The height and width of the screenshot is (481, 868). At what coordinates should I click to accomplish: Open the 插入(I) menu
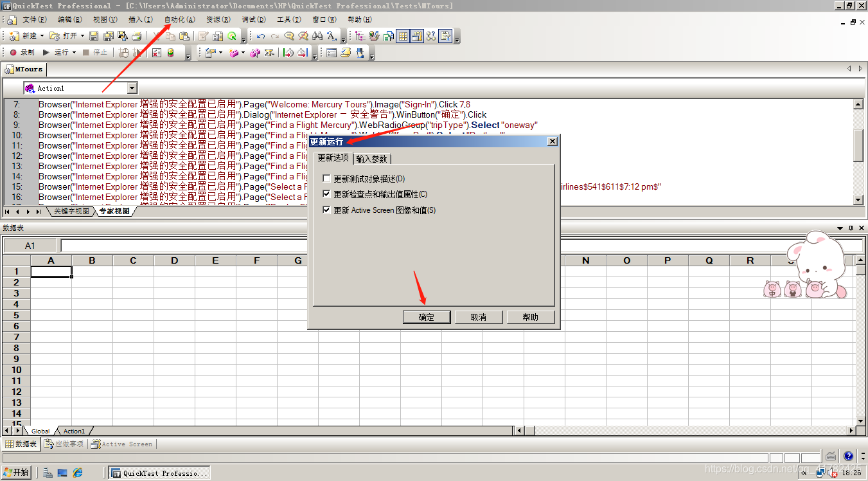pyautogui.click(x=141, y=20)
